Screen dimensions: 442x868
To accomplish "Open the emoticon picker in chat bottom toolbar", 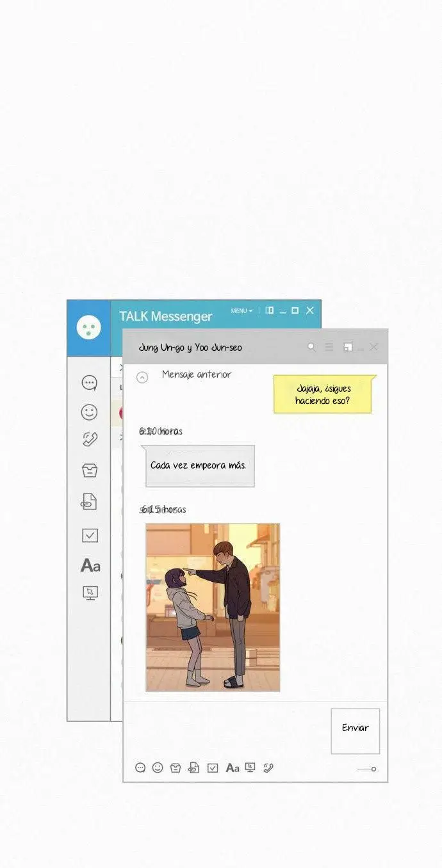I will [158, 768].
